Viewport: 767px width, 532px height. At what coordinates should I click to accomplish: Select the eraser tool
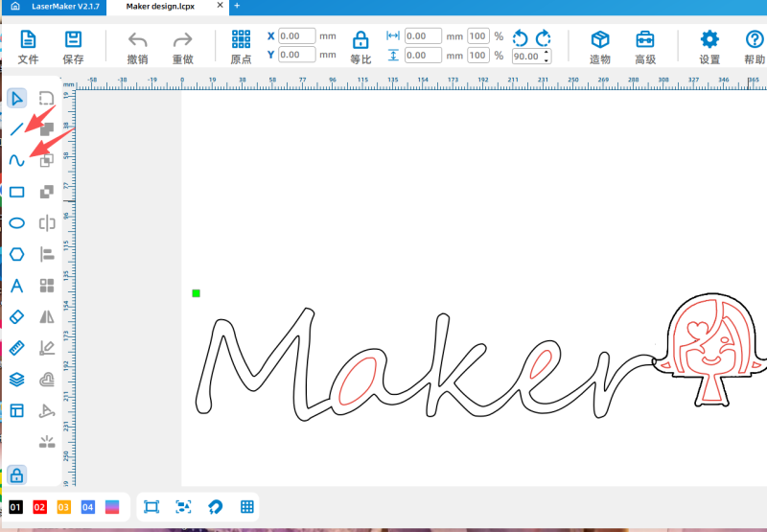16,316
